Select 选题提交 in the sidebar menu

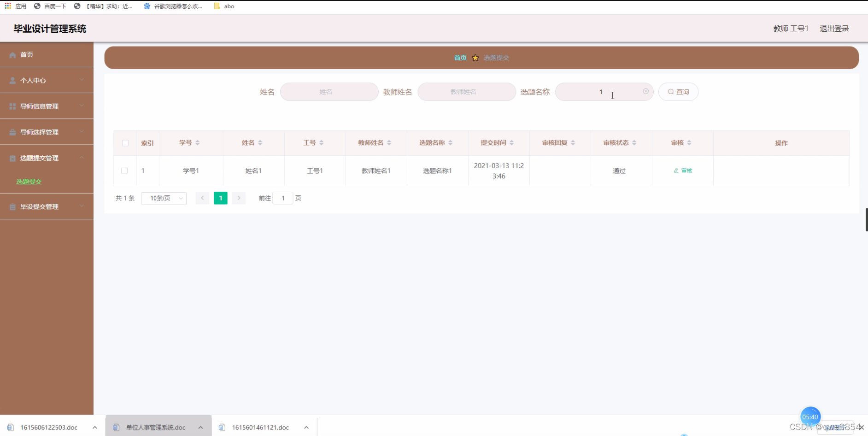pyautogui.click(x=29, y=181)
